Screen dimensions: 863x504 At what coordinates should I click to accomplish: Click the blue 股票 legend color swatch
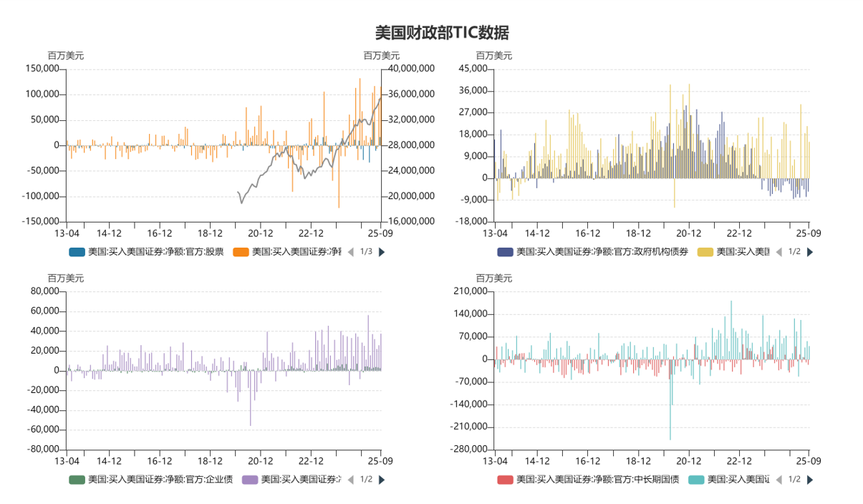[x=77, y=252]
